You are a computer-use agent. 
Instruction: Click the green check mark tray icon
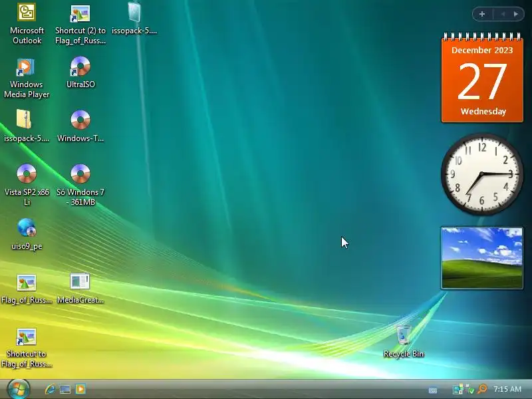(x=470, y=389)
